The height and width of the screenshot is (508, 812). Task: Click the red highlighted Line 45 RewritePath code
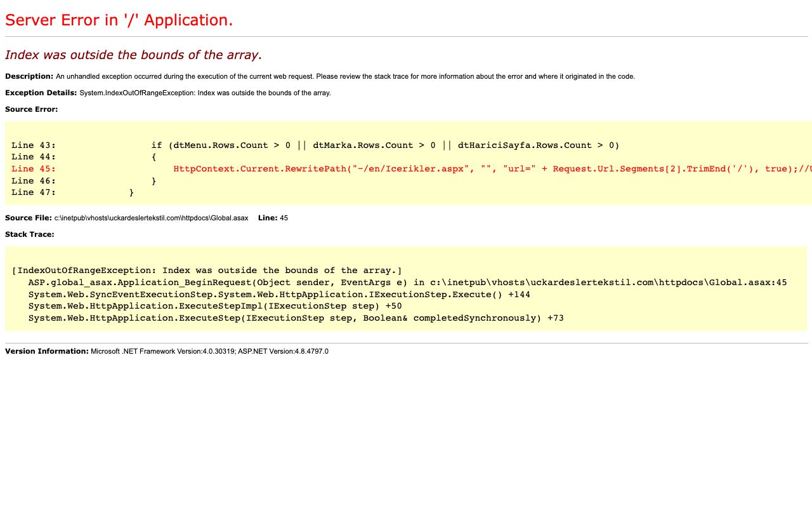[x=411, y=169]
